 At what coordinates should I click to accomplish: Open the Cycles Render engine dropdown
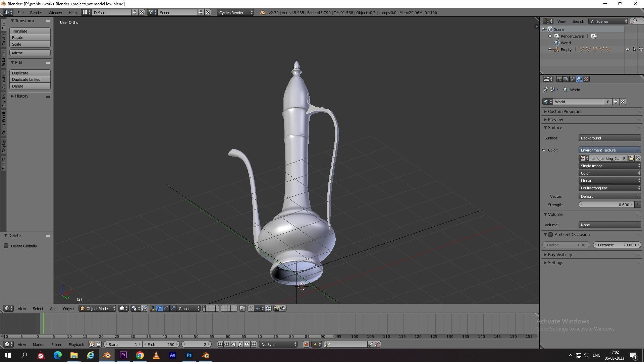[x=235, y=13]
